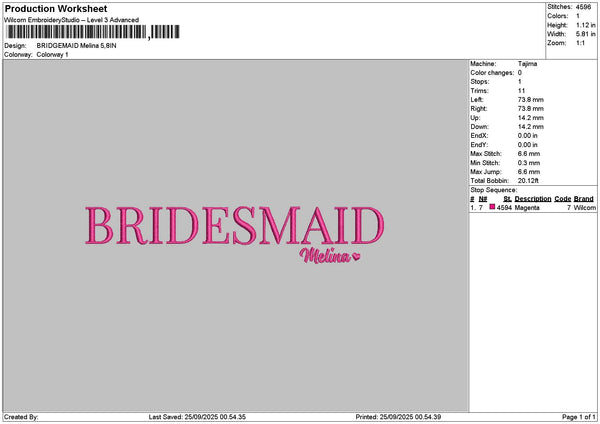Click the Min Stitch value 0.3 mm
This screenshot has height=424, width=600.
coord(529,163)
